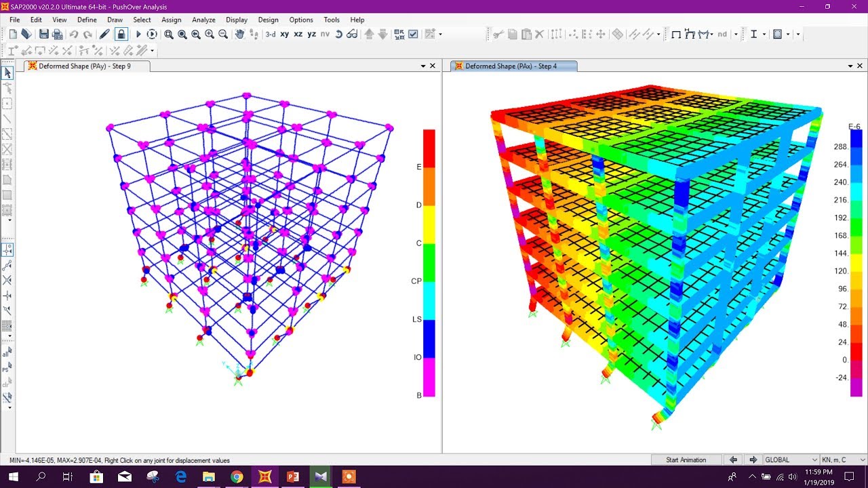868x488 pixels.
Task: Toggle the perspective glasses view
Action: [351, 34]
